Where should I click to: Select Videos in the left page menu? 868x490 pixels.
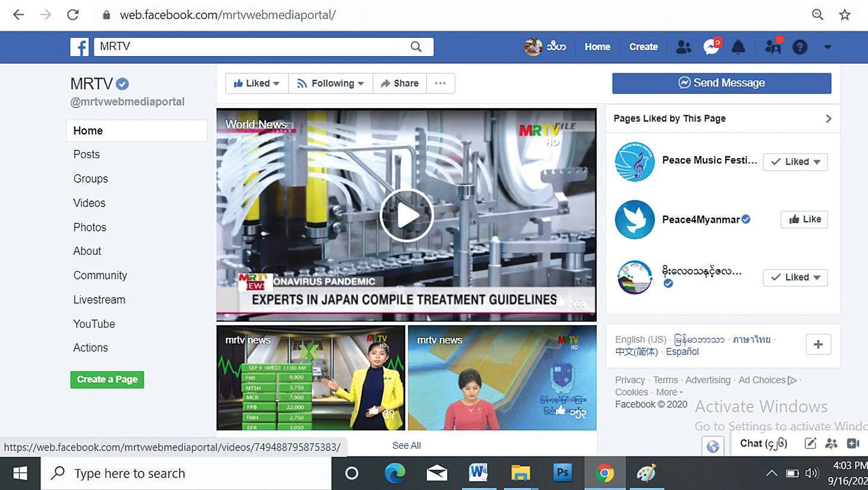[90, 203]
